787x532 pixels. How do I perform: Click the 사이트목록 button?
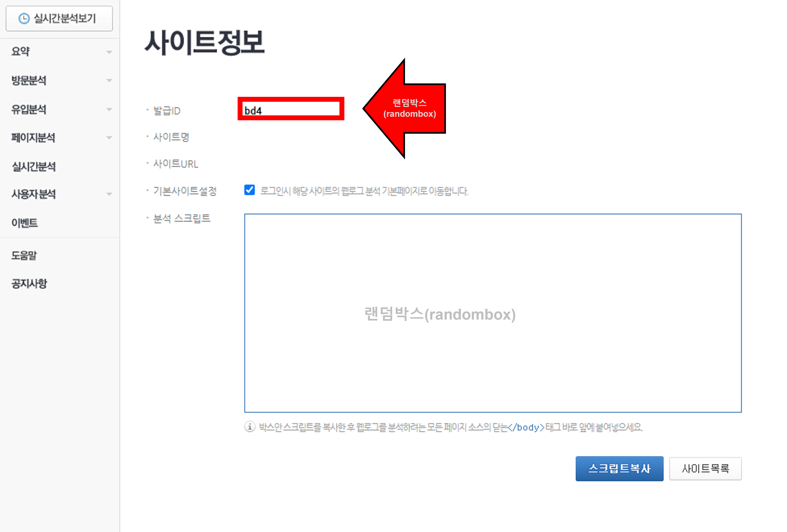pos(705,469)
